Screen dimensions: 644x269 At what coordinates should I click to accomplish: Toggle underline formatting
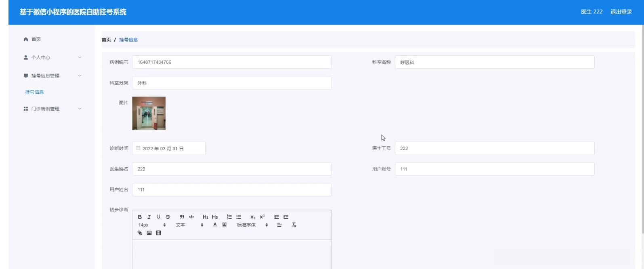point(158,217)
